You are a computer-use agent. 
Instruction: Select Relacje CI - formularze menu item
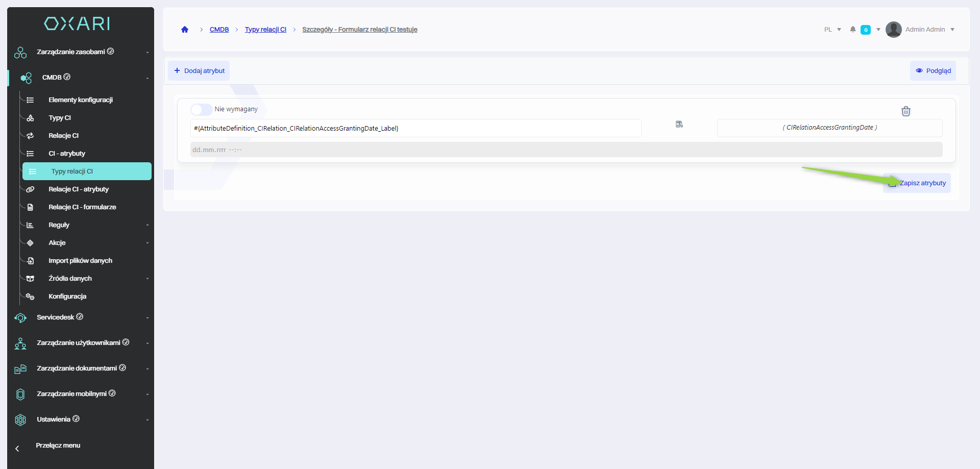point(82,207)
